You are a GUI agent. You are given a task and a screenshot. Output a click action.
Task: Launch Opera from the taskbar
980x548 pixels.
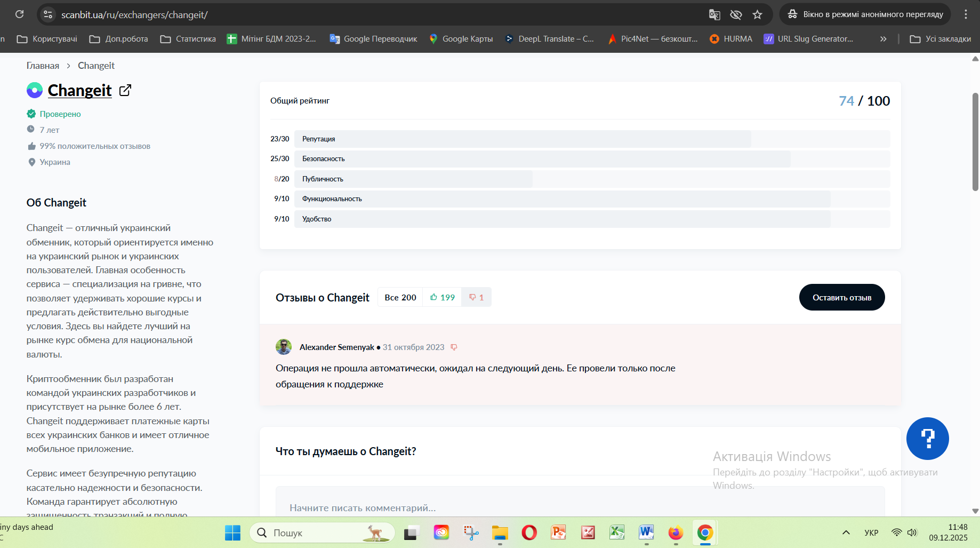pyautogui.click(x=529, y=533)
